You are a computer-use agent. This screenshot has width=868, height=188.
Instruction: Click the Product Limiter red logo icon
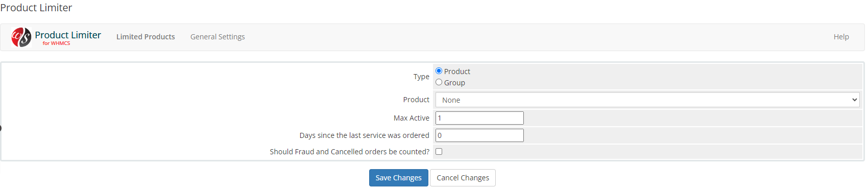coord(21,37)
